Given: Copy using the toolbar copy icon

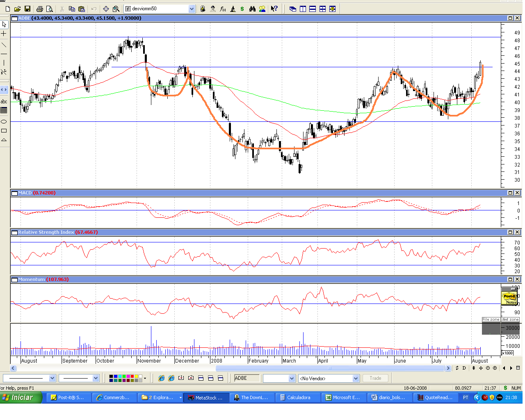Looking at the screenshot, I should [72, 9].
